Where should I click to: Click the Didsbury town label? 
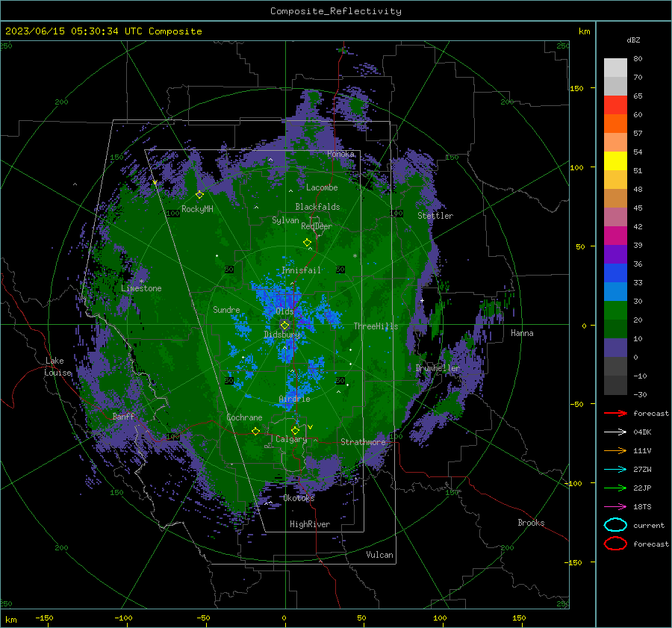coord(282,335)
